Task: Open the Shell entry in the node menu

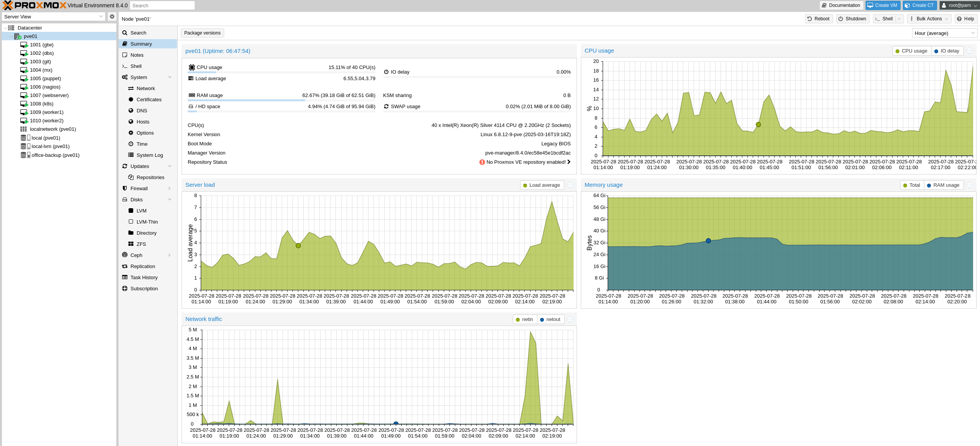Action: pyautogui.click(x=148, y=66)
